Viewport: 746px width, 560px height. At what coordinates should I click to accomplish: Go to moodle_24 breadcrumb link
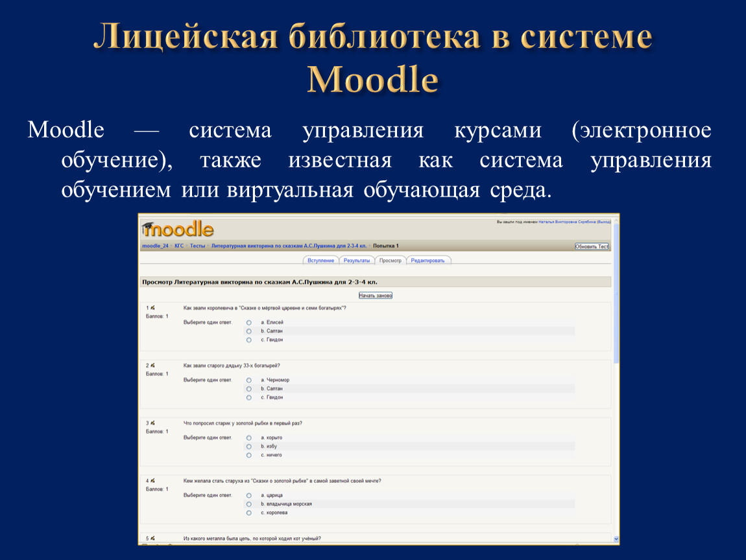point(155,246)
